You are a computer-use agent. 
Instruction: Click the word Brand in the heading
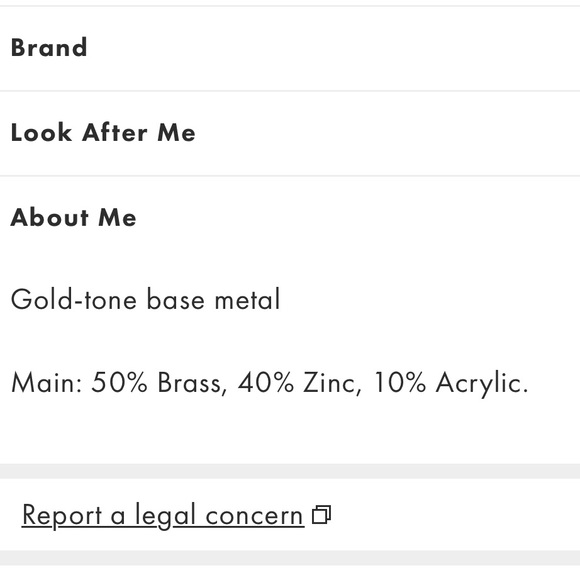click(x=49, y=48)
